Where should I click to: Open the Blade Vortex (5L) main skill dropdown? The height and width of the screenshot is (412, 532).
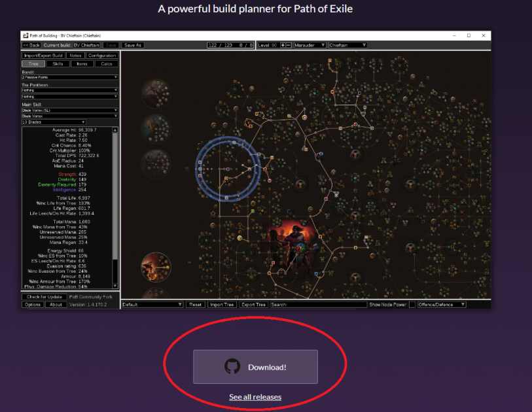point(69,110)
